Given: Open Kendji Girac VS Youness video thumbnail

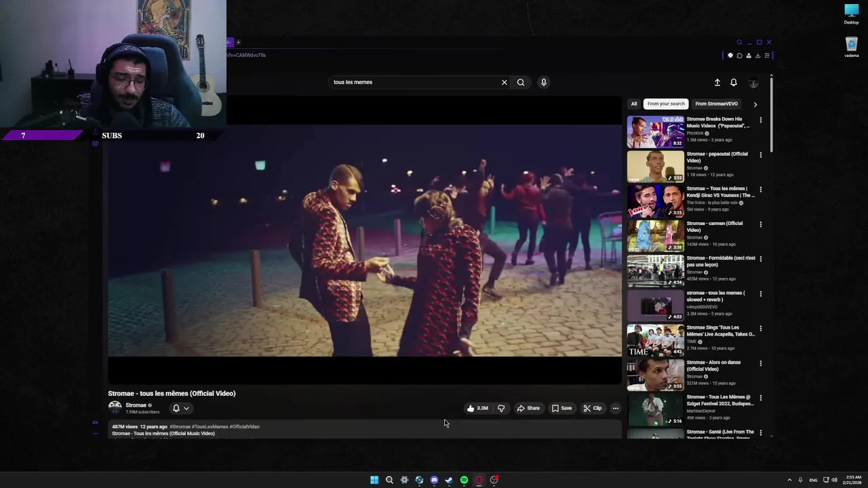Looking at the screenshot, I should pos(655,201).
